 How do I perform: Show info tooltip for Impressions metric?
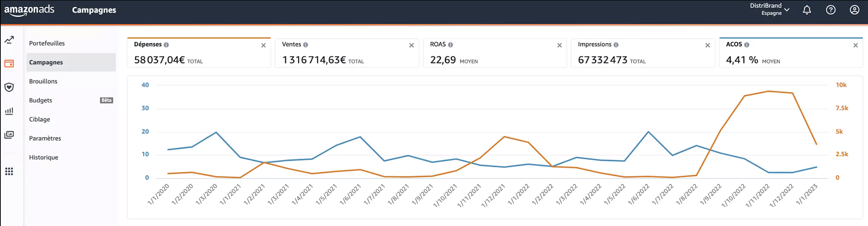pyautogui.click(x=616, y=45)
